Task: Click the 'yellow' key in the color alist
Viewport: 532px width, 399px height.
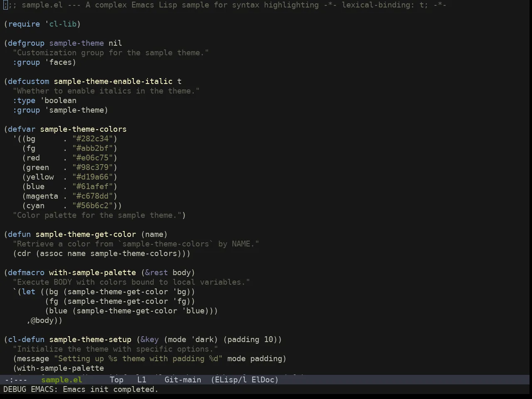Action: 40,177
